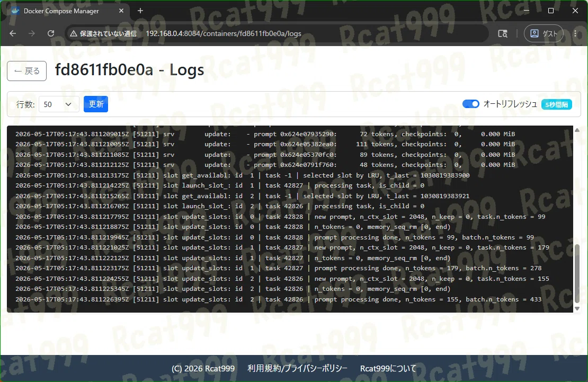Click the 戻る back button
Viewport: 588px width, 382px height.
pyautogui.click(x=26, y=71)
